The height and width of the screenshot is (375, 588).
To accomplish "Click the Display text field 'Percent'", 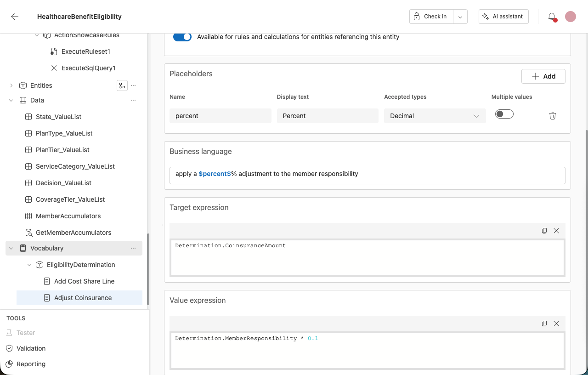I will (x=328, y=116).
